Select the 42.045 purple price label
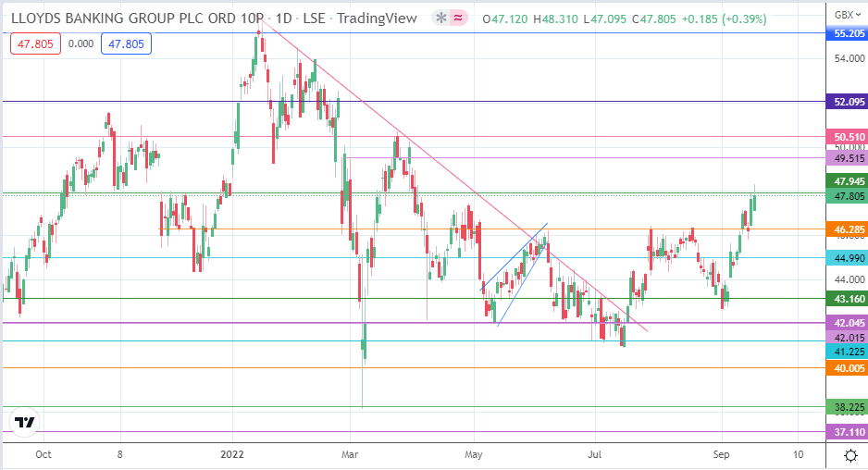868x470 pixels. pyautogui.click(x=847, y=323)
